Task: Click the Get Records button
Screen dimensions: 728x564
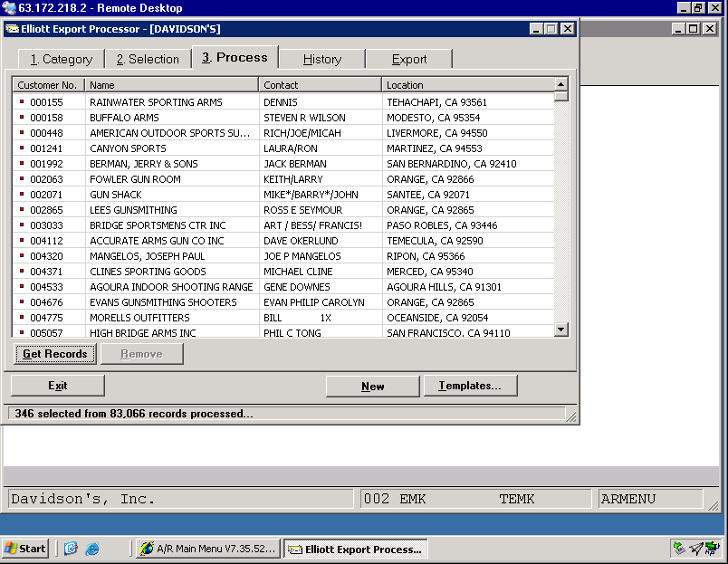Action: click(55, 354)
